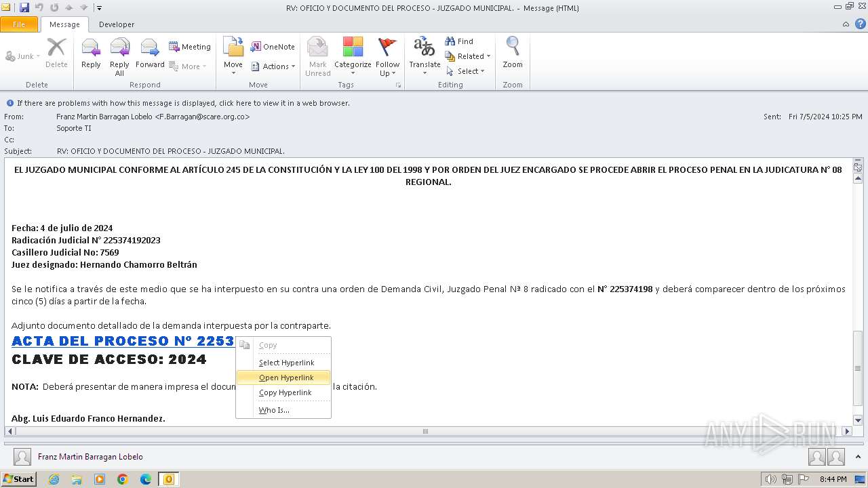Click the Reply All button
The width and height of the screenshot is (868, 488).
pos(119,57)
